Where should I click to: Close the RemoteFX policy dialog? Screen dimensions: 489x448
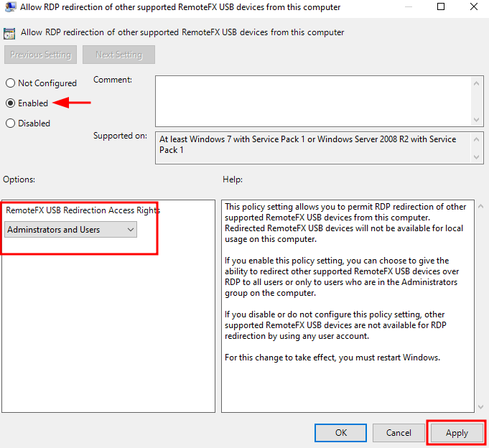tap(473, 7)
